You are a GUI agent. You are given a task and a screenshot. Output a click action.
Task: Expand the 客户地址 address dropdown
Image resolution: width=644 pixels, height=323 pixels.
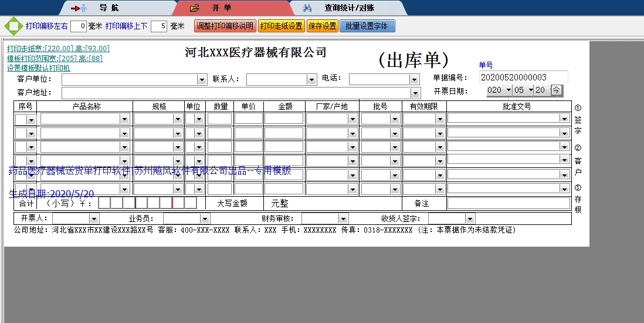(415, 93)
